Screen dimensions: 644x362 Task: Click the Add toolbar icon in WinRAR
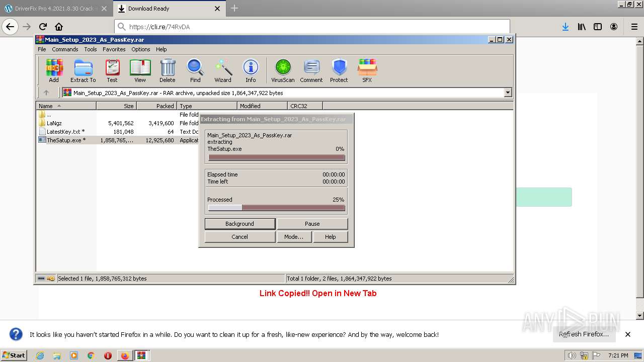point(54,70)
